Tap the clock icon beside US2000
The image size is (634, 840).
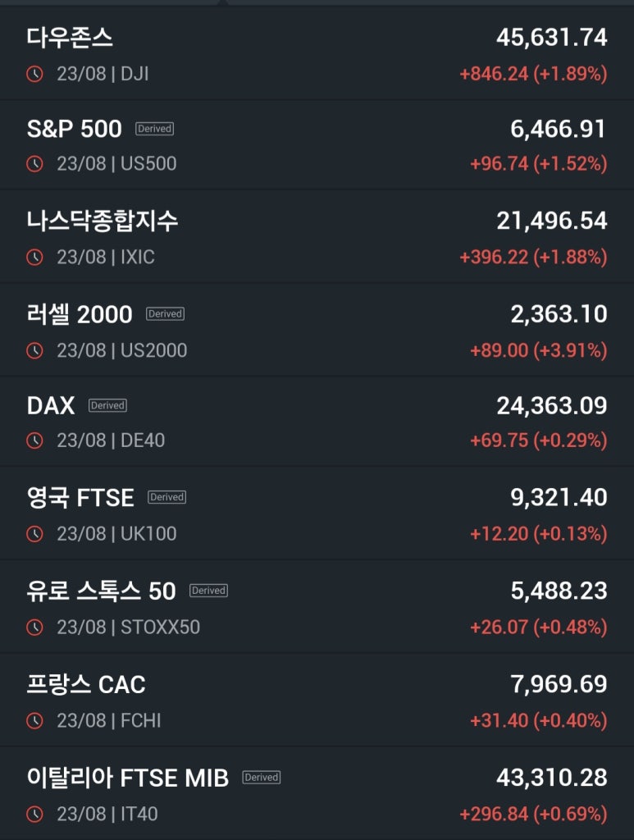tap(34, 351)
